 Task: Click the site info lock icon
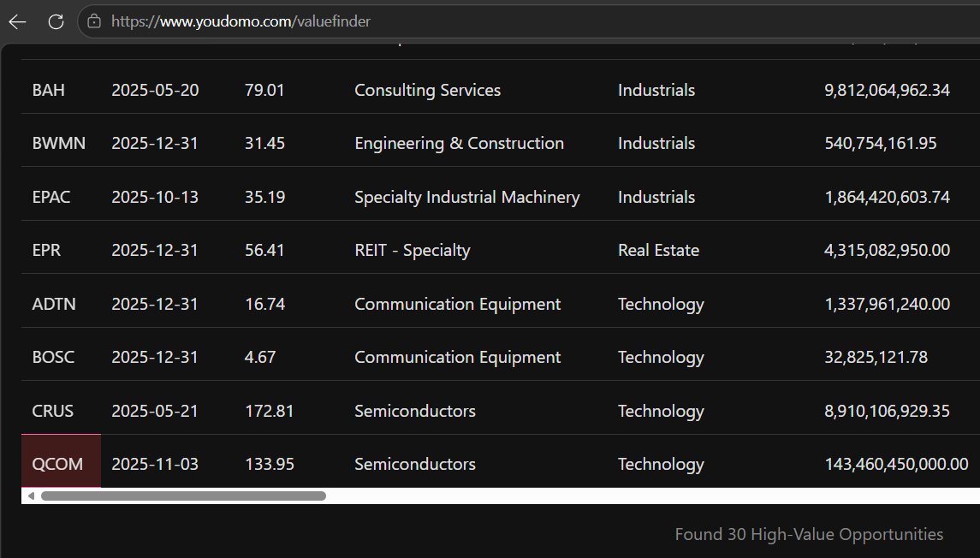(x=94, y=21)
